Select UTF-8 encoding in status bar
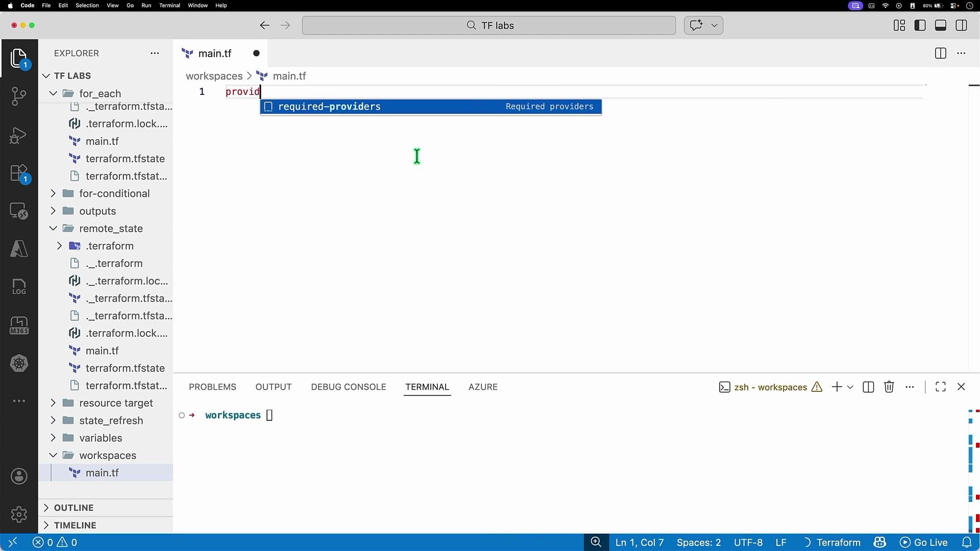 (x=748, y=542)
